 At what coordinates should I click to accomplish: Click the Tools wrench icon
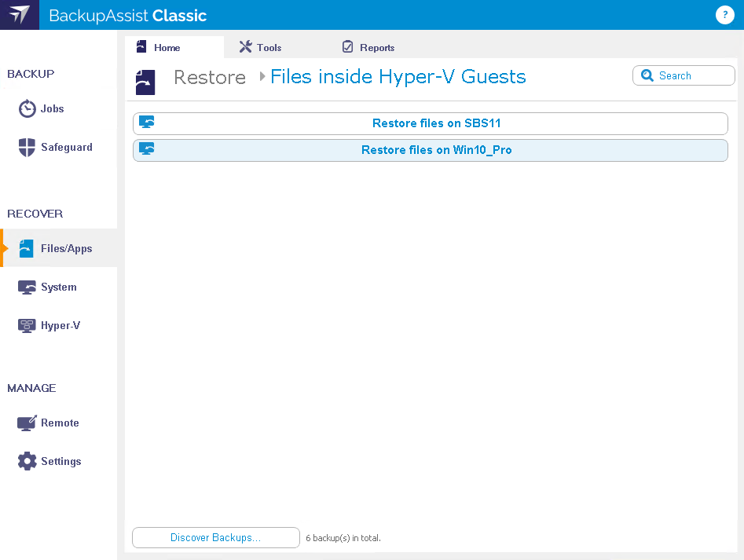pyautogui.click(x=245, y=46)
